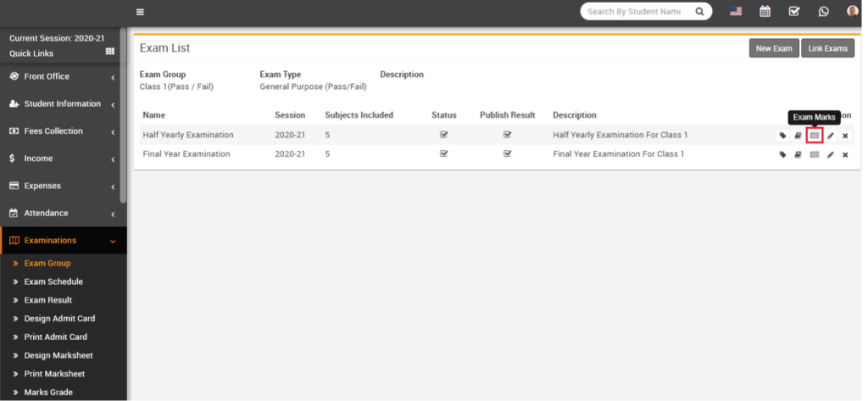
Task: Open the calendar icon in top bar
Action: click(765, 12)
